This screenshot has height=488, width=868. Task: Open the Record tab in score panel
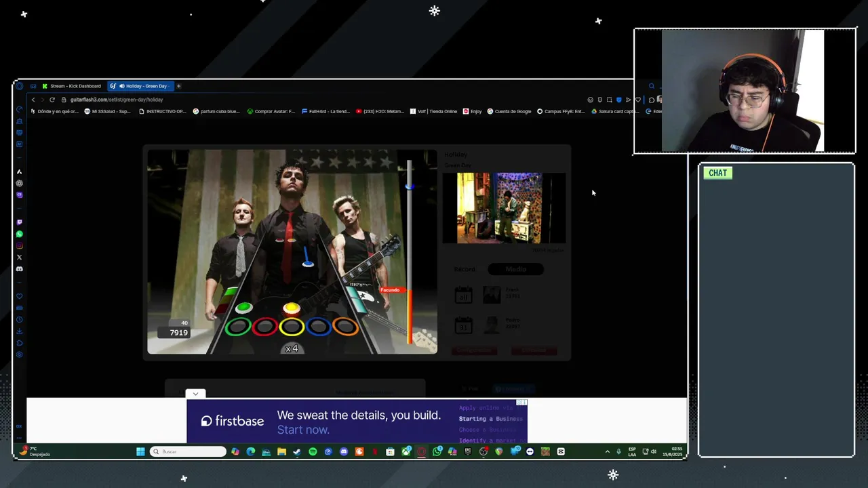click(x=465, y=269)
